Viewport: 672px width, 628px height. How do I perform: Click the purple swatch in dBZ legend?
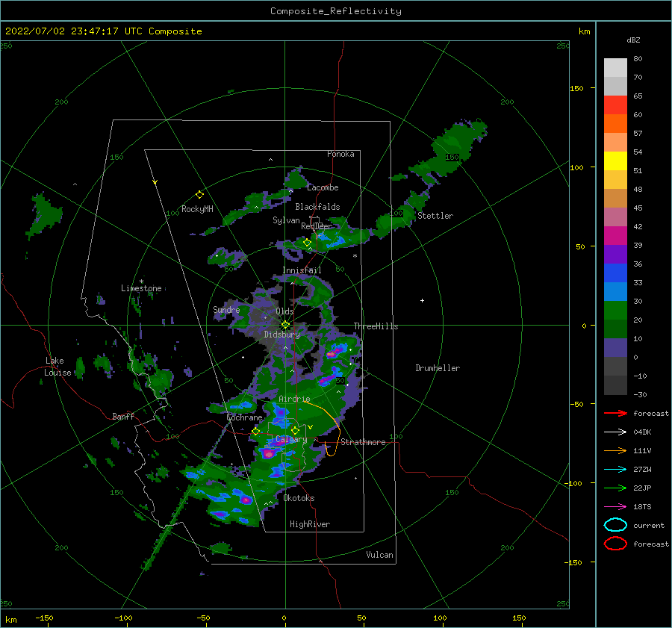click(615, 254)
